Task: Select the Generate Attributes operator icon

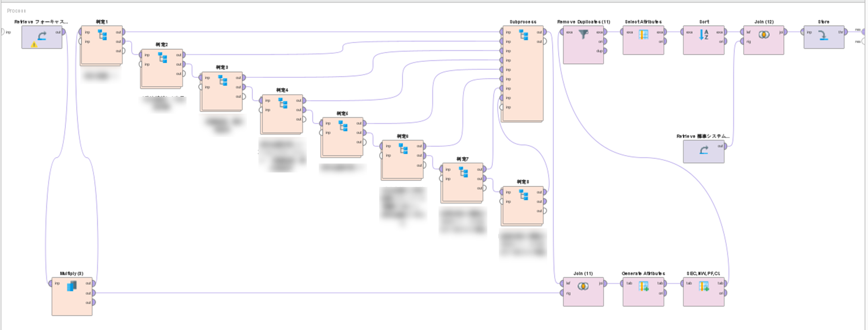Action: 644,286
